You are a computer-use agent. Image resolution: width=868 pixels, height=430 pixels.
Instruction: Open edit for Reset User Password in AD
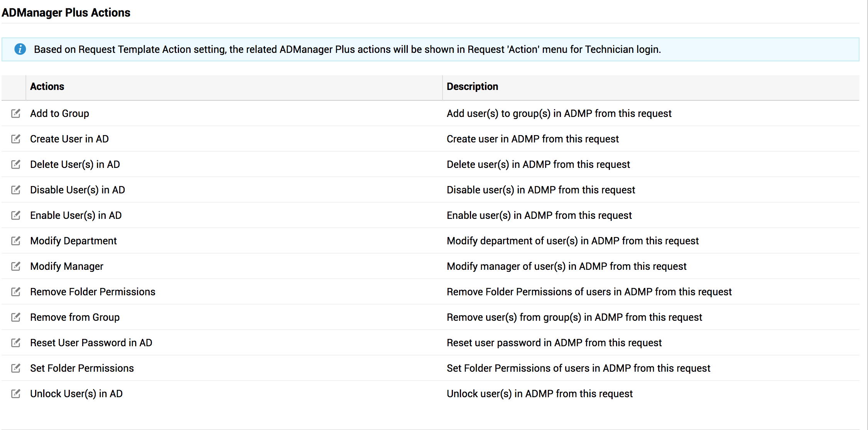pos(16,343)
